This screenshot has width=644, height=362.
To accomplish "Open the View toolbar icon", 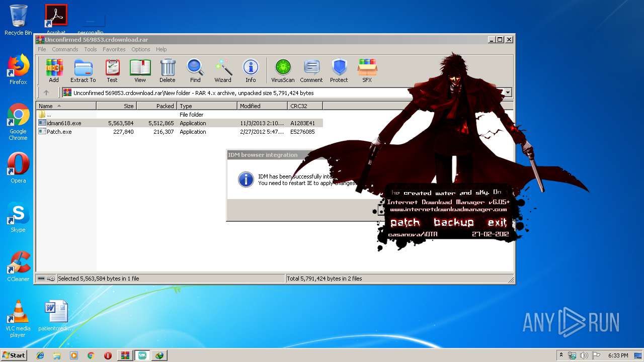I will (140, 71).
